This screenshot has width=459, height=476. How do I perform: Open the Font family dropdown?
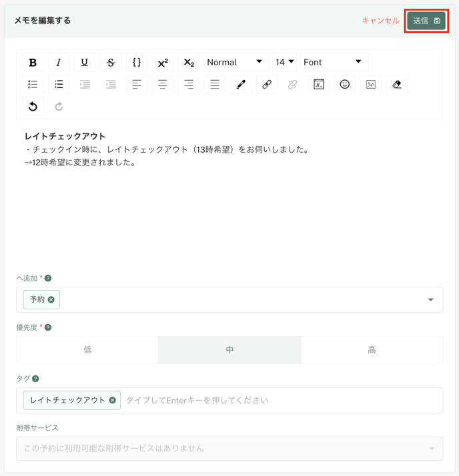(x=333, y=62)
